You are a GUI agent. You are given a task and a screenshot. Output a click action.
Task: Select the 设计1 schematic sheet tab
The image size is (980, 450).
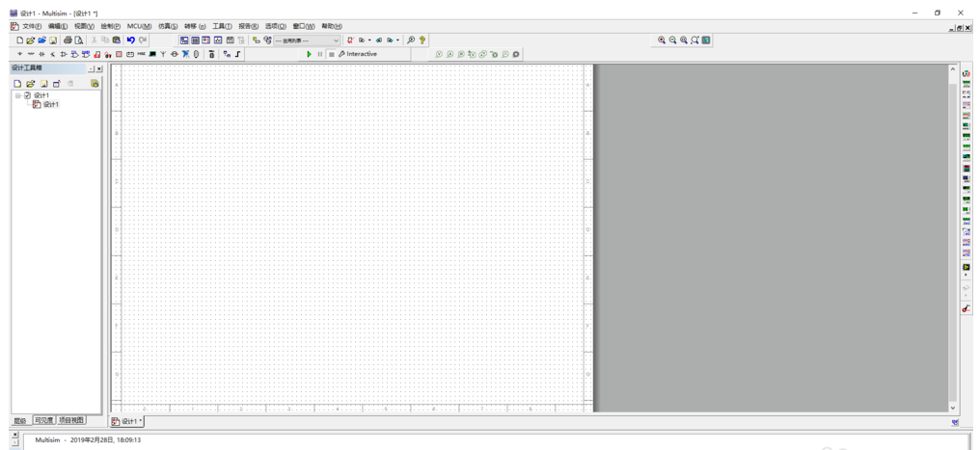(127, 422)
